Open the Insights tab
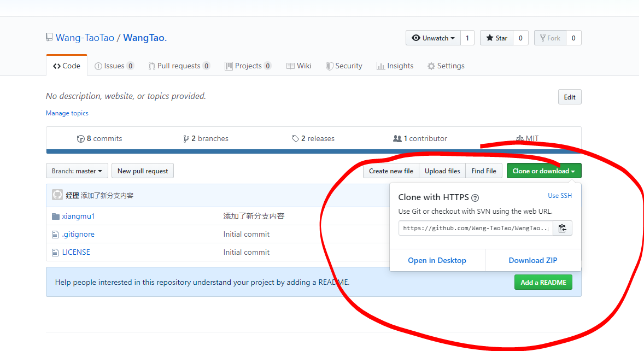 click(x=395, y=66)
